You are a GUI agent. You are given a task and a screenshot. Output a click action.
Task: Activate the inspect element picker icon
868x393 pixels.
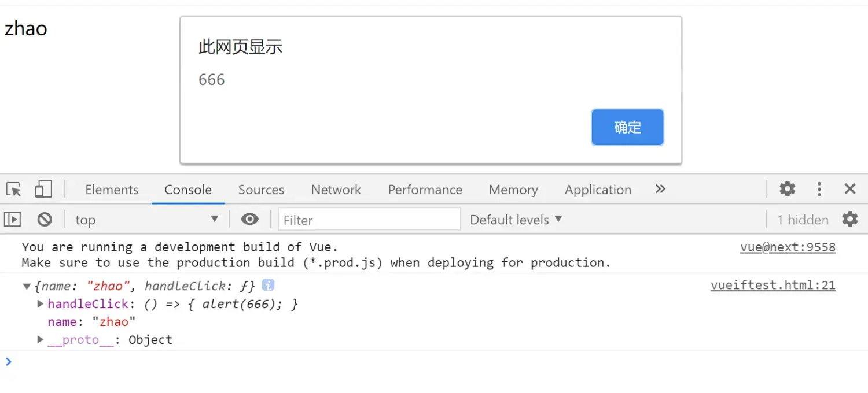[x=14, y=190]
